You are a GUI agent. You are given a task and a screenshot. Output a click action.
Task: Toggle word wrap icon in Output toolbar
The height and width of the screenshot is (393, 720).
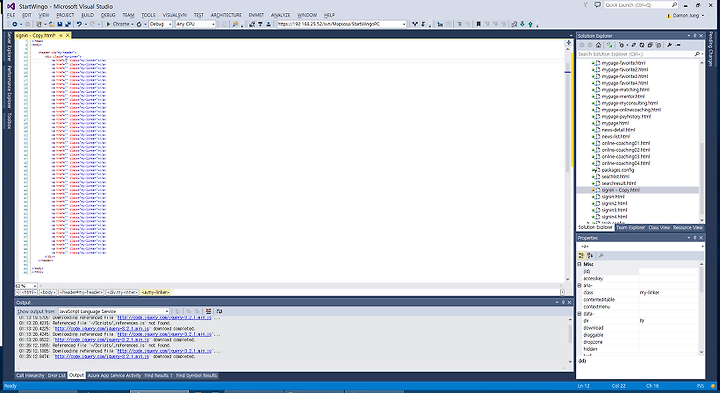pyautogui.click(x=219, y=311)
